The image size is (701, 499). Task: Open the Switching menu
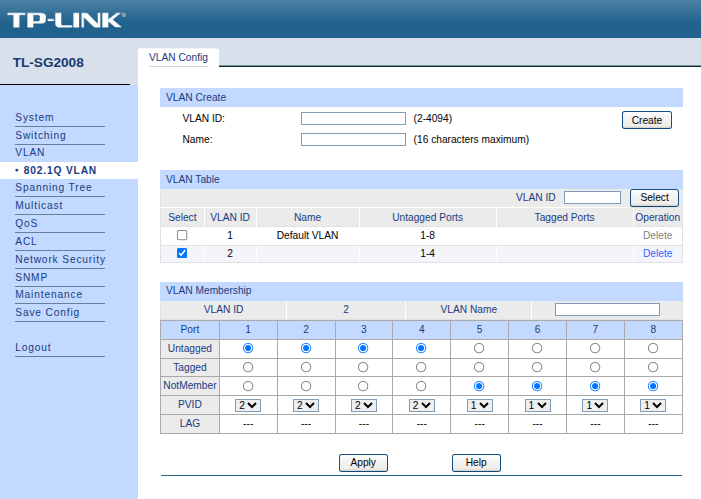pyautogui.click(x=40, y=135)
